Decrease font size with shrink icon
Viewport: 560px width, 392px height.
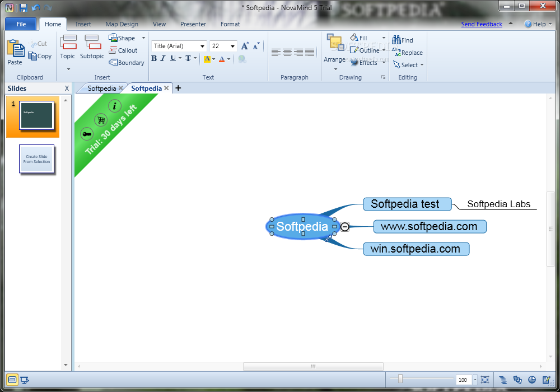tap(256, 46)
